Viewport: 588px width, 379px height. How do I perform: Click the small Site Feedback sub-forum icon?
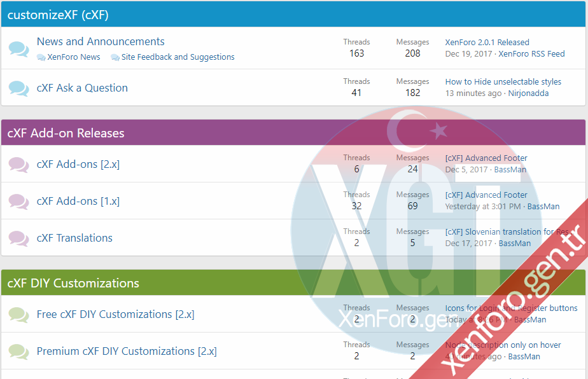115,57
